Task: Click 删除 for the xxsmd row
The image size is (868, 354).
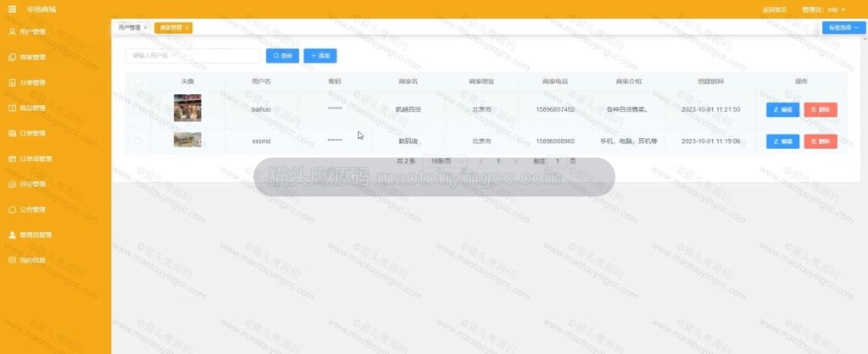Action: pos(821,141)
